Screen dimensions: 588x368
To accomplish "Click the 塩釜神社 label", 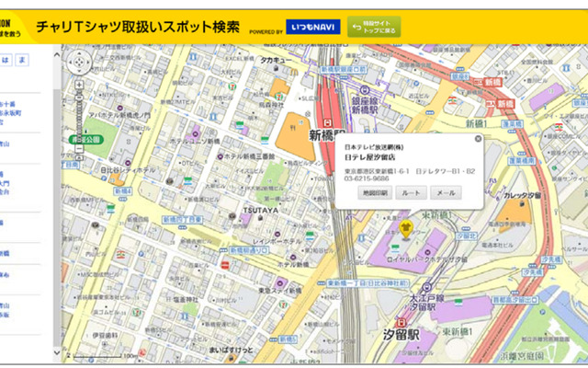I will coord(187,300).
